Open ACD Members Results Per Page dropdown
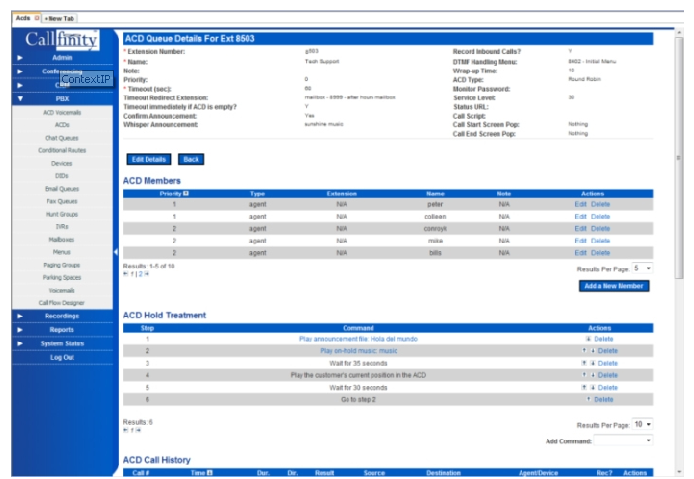The image size is (694, 479). [642, 268]
